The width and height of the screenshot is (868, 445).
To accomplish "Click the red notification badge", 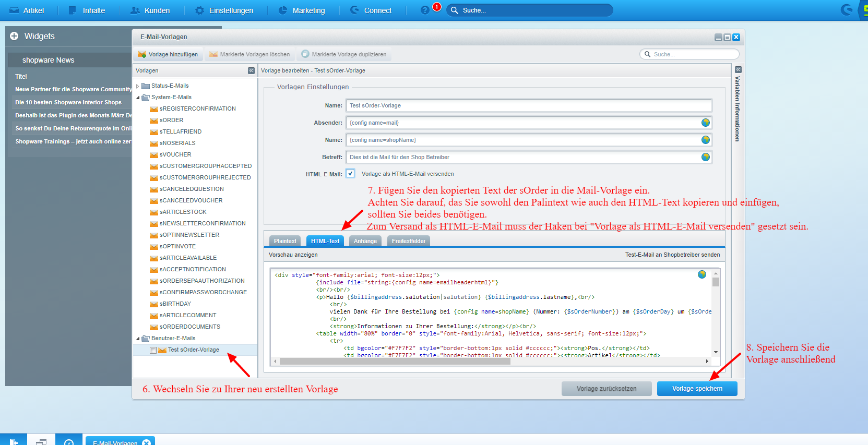I will [x=437, y=7].
